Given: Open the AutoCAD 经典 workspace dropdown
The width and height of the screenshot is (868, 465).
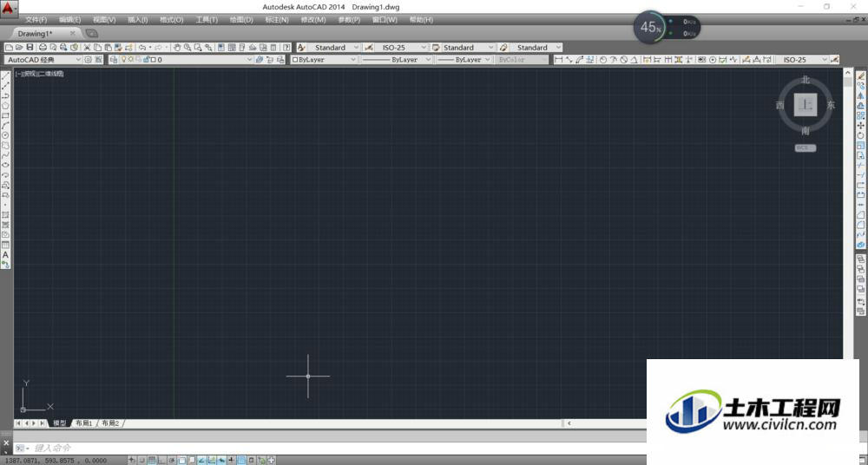Looking at the screenshot, I should coord(43,60).
